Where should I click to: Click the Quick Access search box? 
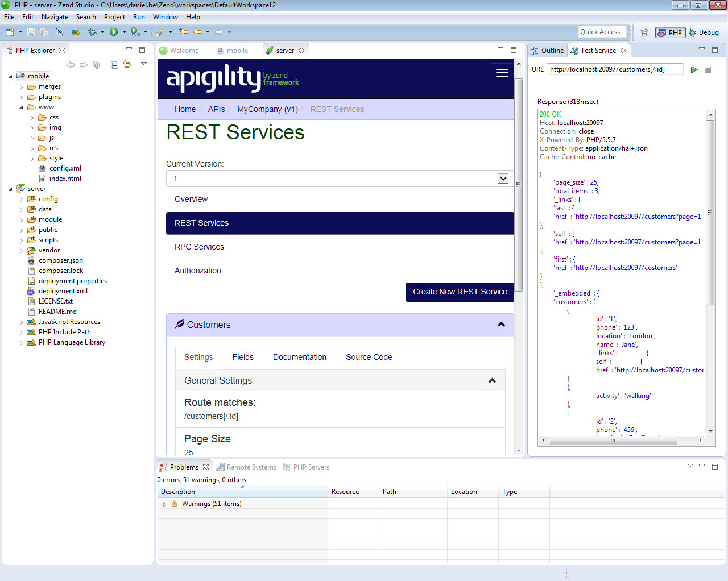click(602, 32)
